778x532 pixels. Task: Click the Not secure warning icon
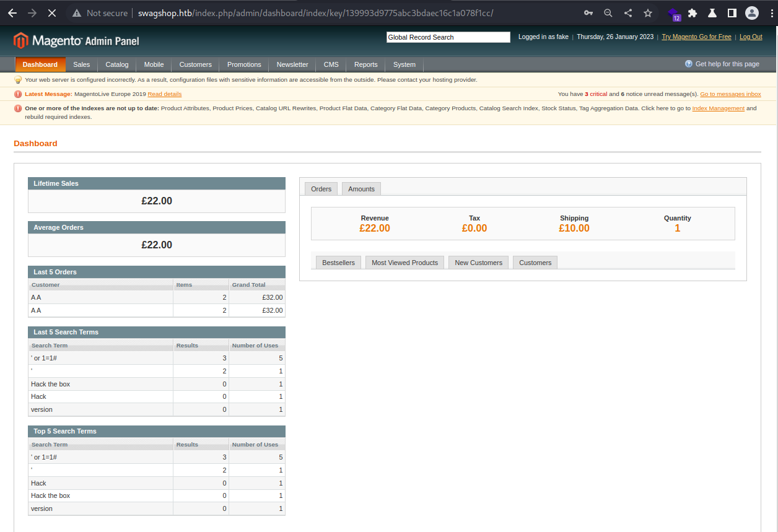click(x=77, y=13)
